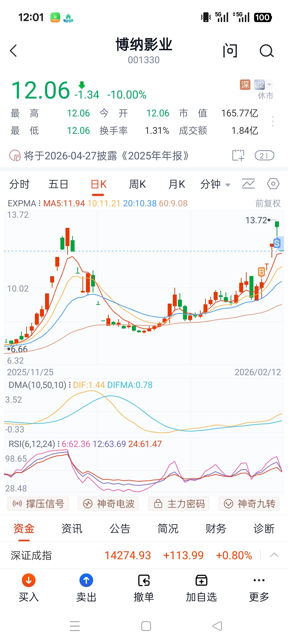Expand the notice count pill showing 2
The image size is (288, 644).
click(x=265, y=155)
